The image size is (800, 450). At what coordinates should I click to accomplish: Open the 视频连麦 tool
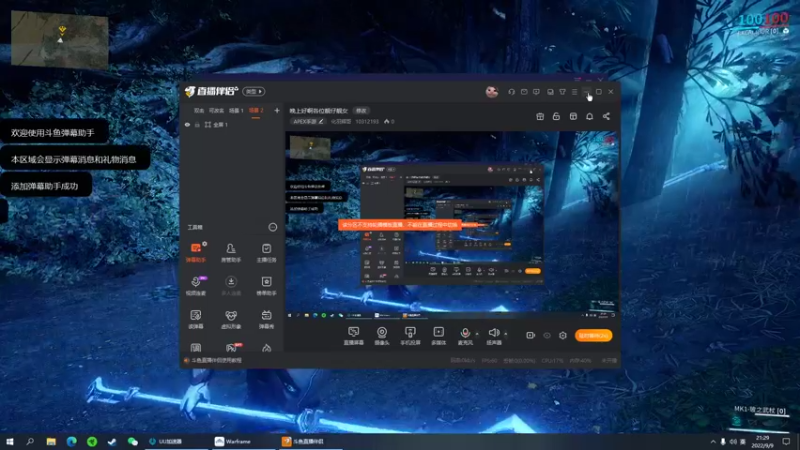[x=196, y=286]
